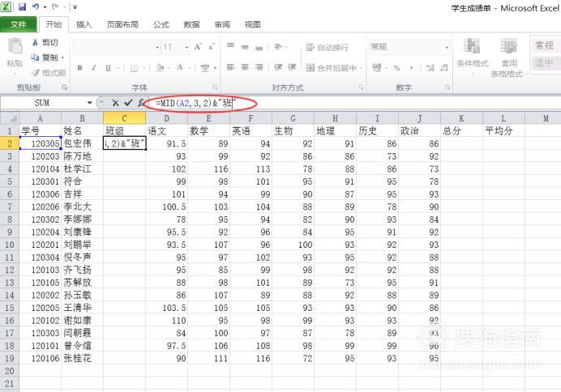Align text to top of cell
The image size is (561, 392).
point(231,45)
